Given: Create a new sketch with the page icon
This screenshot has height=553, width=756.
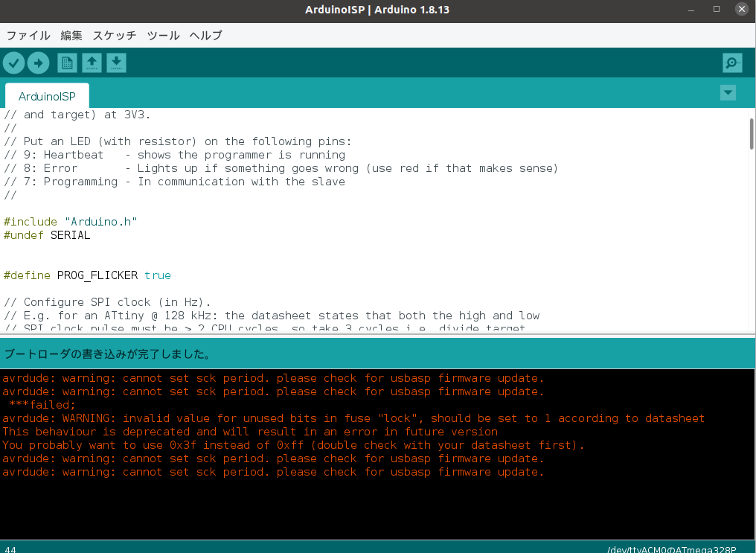Looking at the screenshot, I should click(x=67, y=63).
